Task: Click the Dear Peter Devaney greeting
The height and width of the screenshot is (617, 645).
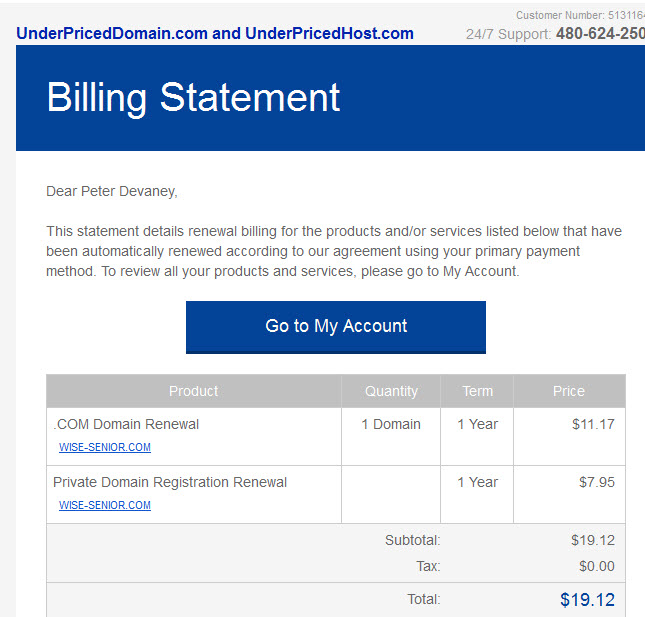Action: pos(112,192)
